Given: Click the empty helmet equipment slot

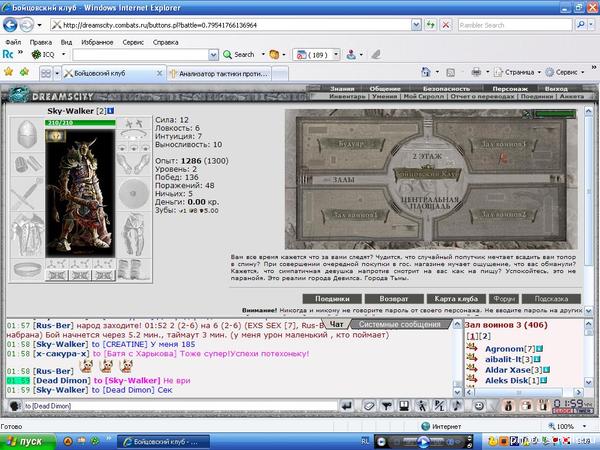Looking at the screenshot, I should point(27,134).
